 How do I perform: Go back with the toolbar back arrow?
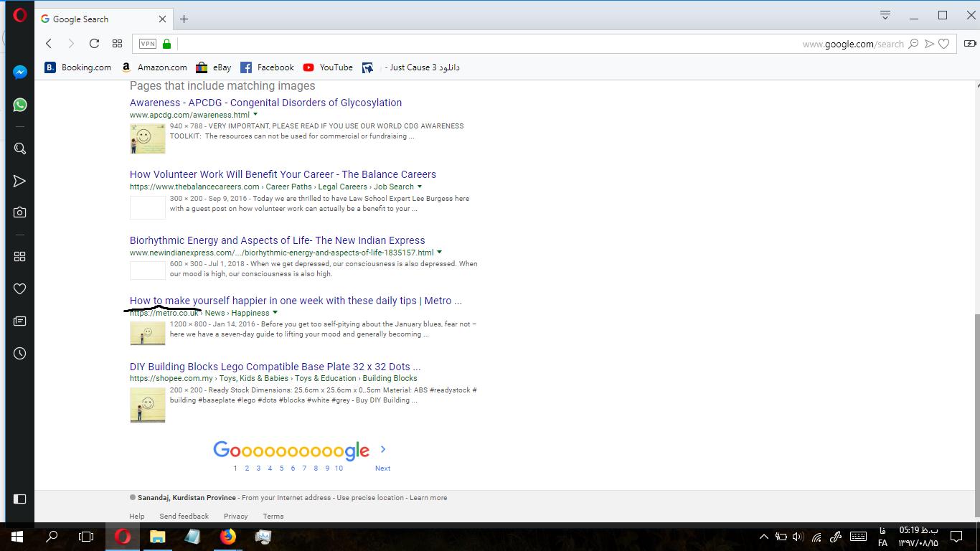(x=49, y=44)
